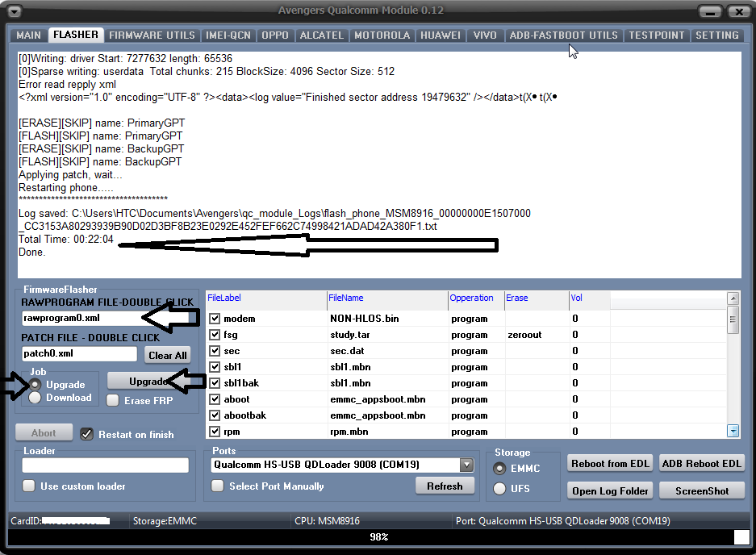Image resolution: width=756 pixels, height=555 pixels.
Task: Click the empty Loader path field
Action: click(105, 465)
